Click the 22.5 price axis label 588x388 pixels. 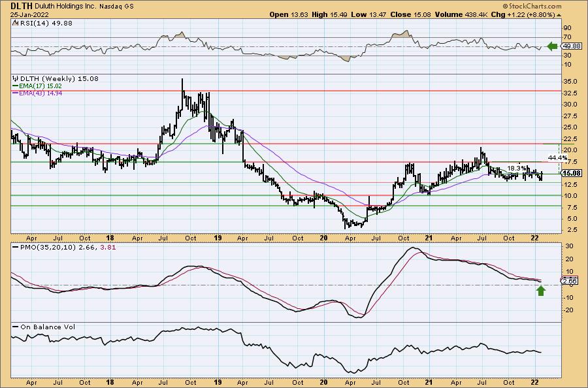pyautogui.click(x=570, y=138)
